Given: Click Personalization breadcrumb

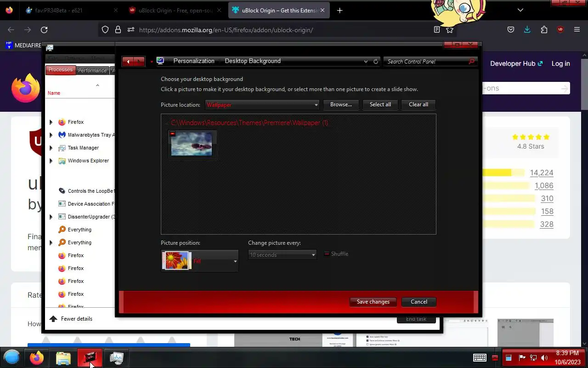Looking at the screenshot, I should point(194,61).
